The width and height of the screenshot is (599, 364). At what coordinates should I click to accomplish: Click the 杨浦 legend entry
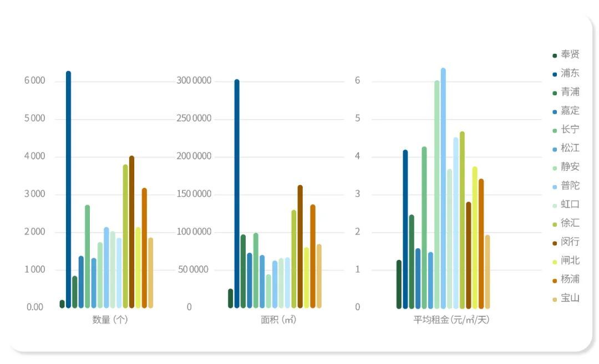(566, 279)
